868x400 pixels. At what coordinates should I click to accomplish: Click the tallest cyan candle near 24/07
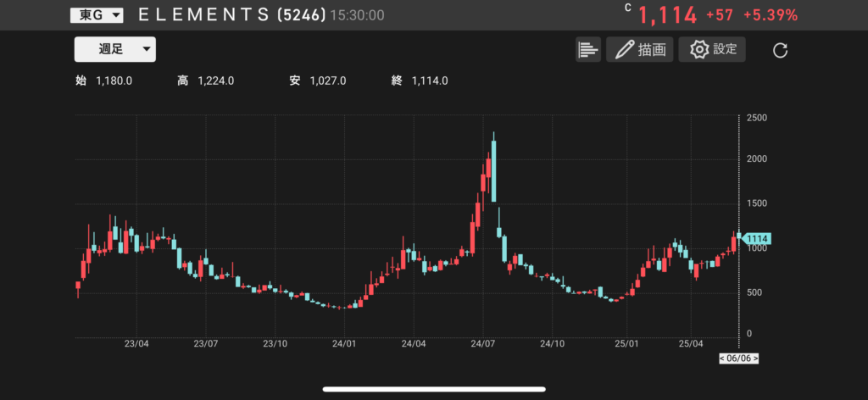tap(493, 171)
